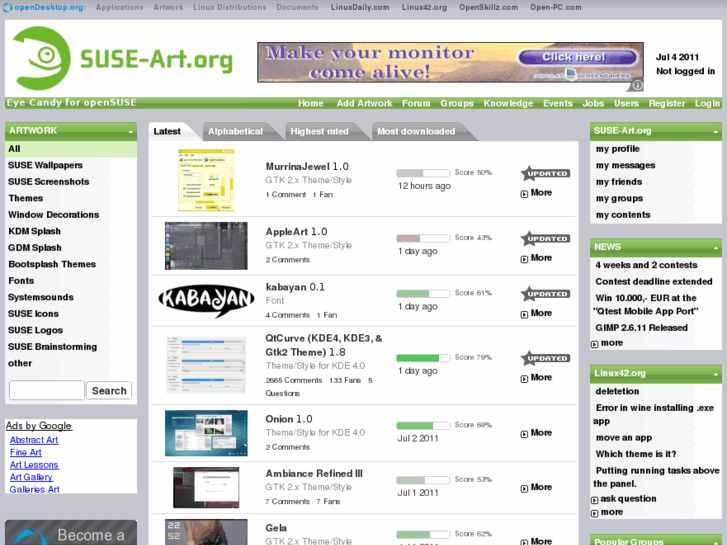Viewport: 727px width, 545px height.
Task: Click the artwork search input field
Action: 47,391
